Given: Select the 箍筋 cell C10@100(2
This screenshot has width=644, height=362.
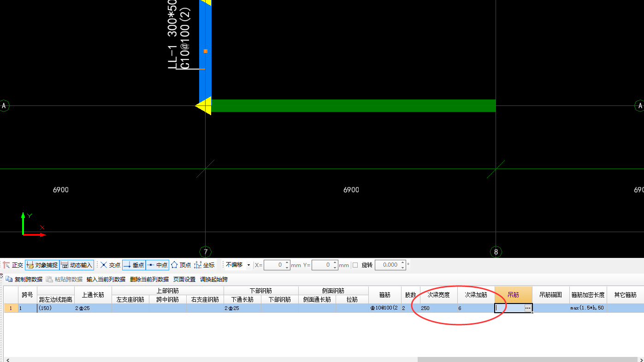Looking at the screenshot, I should pyautogui.click(x=385, y=308).
